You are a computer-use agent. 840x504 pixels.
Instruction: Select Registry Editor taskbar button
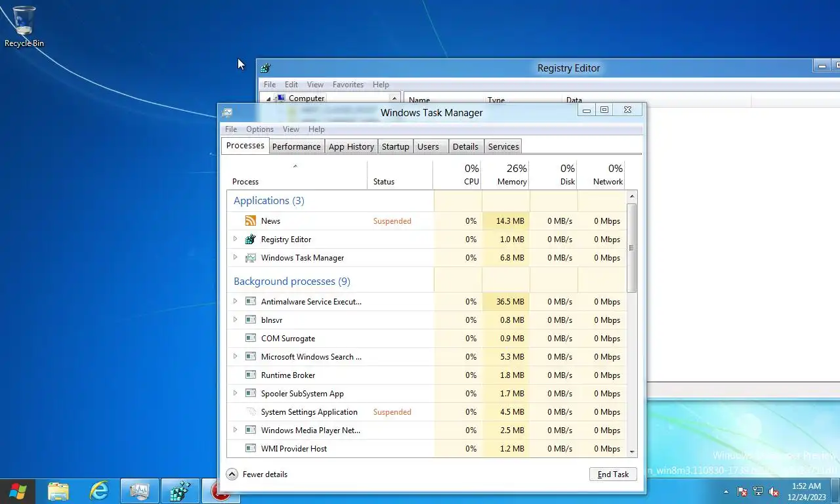point(180,492)
